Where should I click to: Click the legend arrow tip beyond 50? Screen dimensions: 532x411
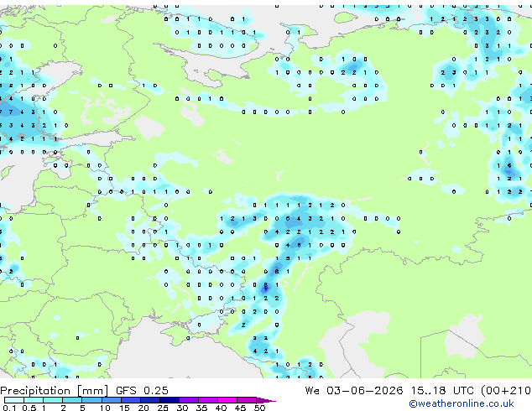(x=266, y=401)
